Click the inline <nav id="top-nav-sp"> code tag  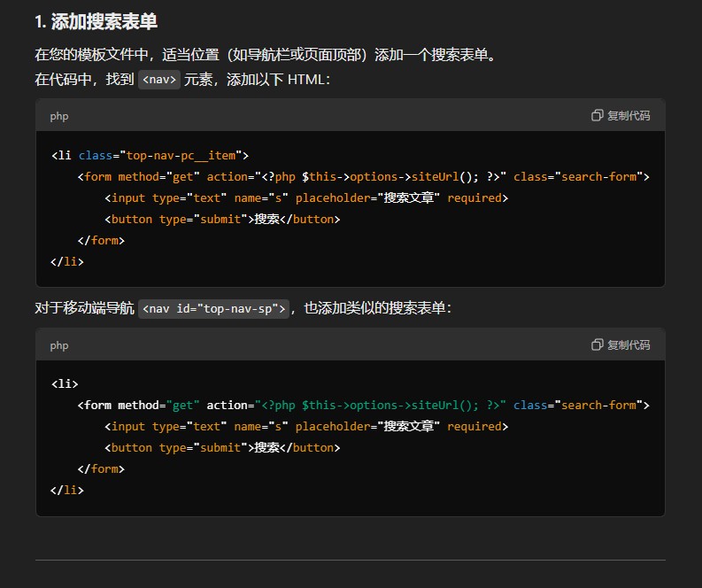(214, 308)
